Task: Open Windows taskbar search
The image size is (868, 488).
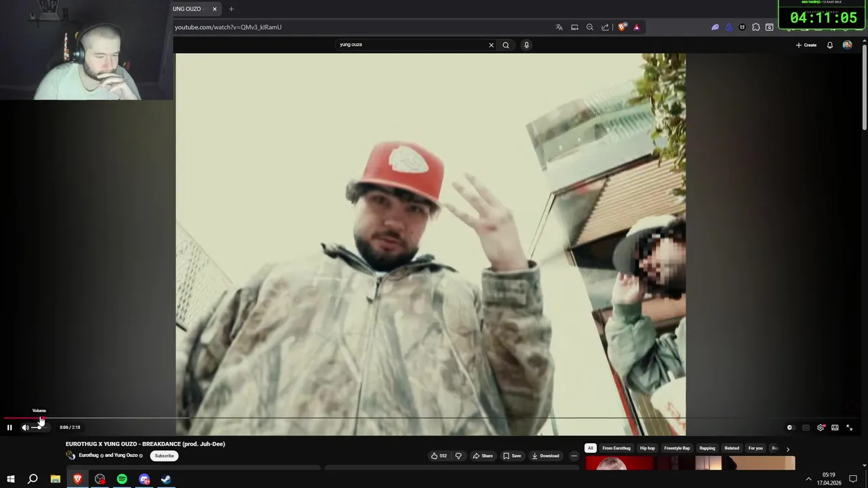Action: (x=33, y=479)
